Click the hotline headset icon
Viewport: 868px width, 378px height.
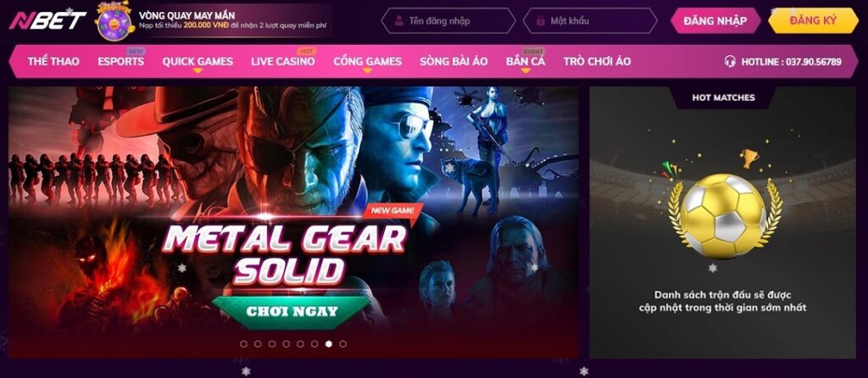[730, 61]
